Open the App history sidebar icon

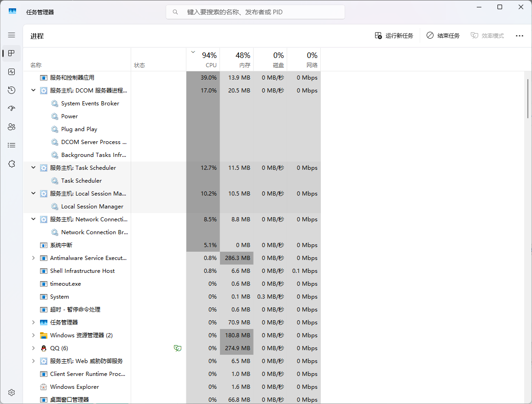(x=12, y=90)
